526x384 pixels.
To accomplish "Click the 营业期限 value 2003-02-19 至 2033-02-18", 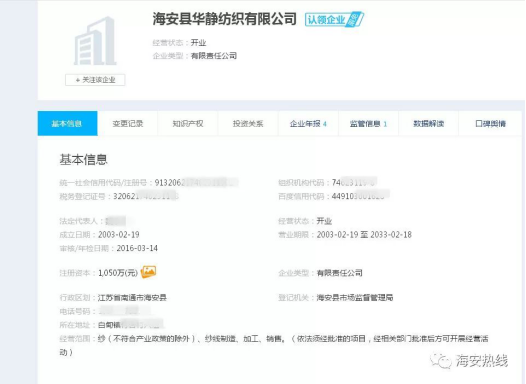I will 364,234.
